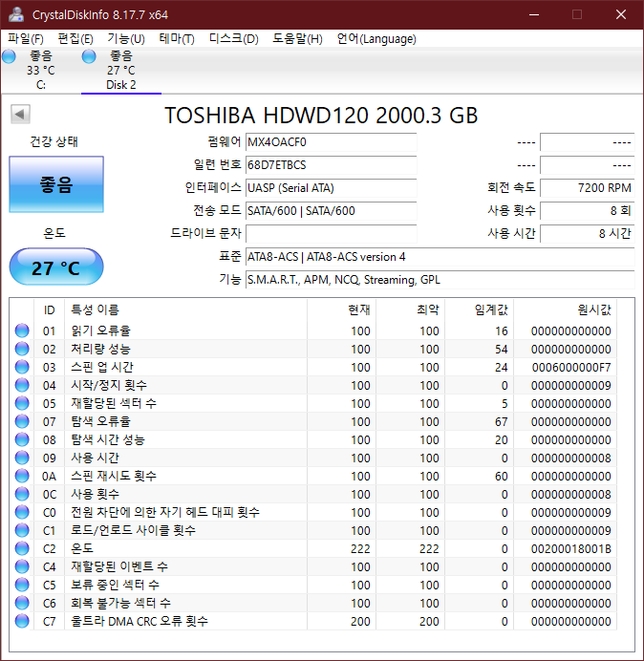Click the 현재 column header
The image size is (644, 661).
tap(342, 309)
